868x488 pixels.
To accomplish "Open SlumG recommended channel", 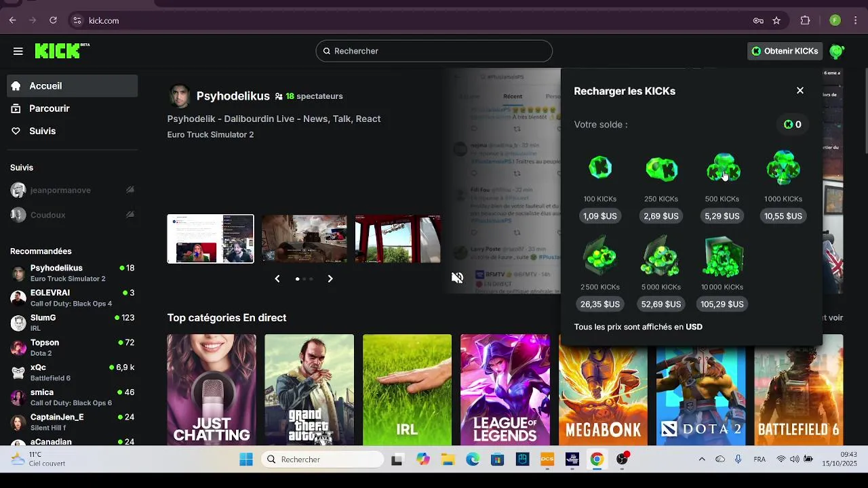I will 73,323.
